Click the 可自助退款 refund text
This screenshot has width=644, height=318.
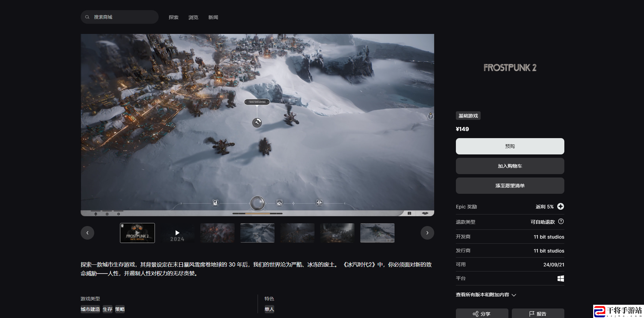pos(543,222)
